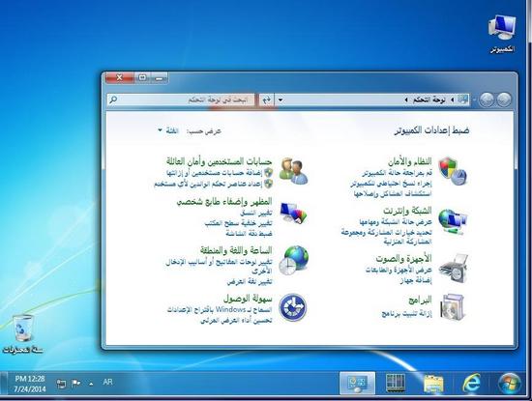Open the Programs disc box icon

coord(453,306)
